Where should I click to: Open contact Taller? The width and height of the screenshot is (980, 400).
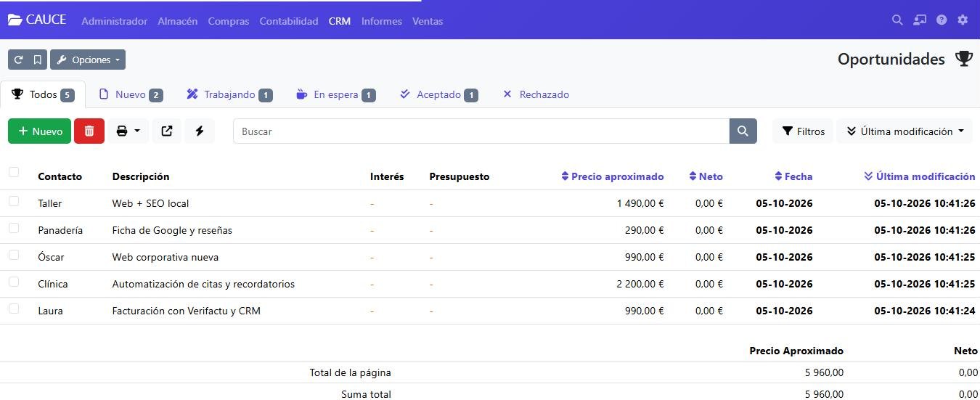[50, 203]
